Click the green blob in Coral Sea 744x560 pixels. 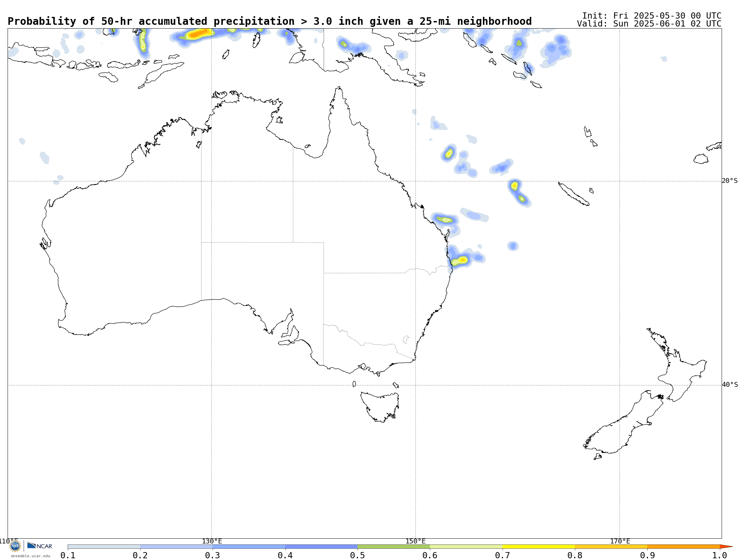coord(449,153)
